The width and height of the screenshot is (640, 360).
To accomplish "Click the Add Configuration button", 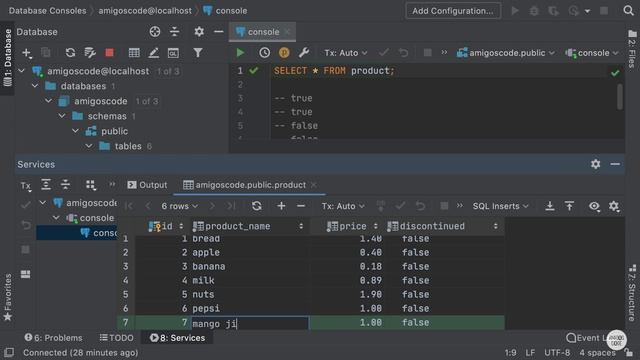I will click(x=453, y=11).
